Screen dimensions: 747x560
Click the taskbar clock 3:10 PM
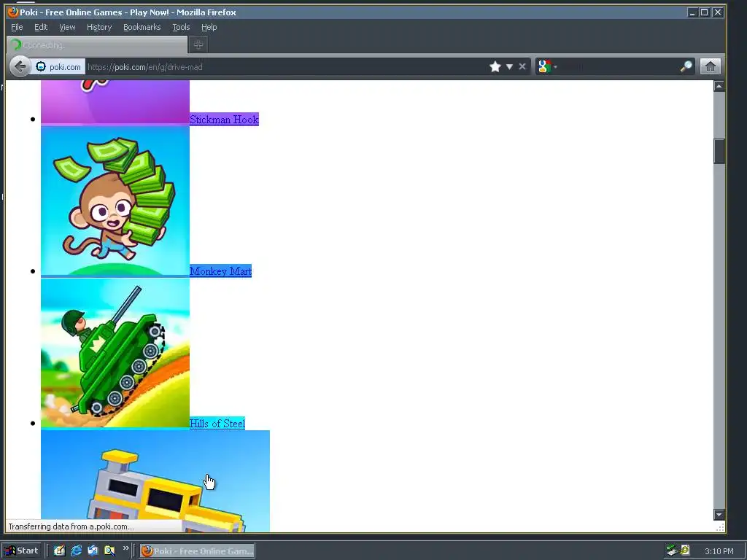tap(719, 551)
